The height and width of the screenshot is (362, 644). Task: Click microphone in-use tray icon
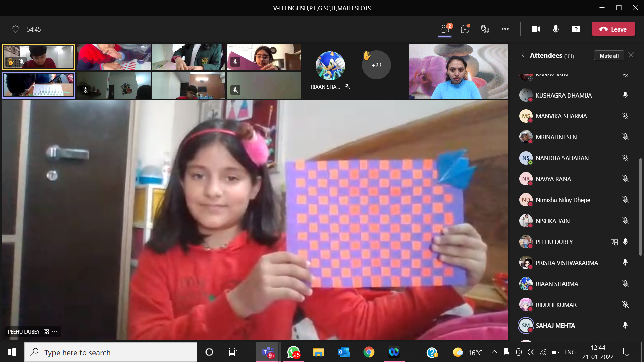pyautogui.click(x=506, y=352)
